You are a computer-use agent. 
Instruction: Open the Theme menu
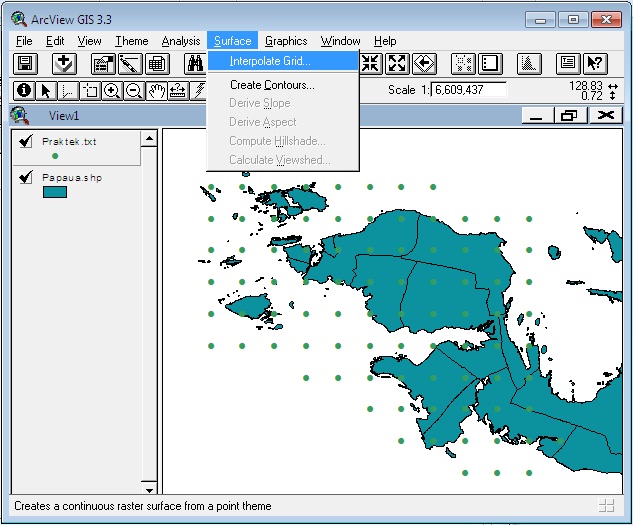point(132,41)
